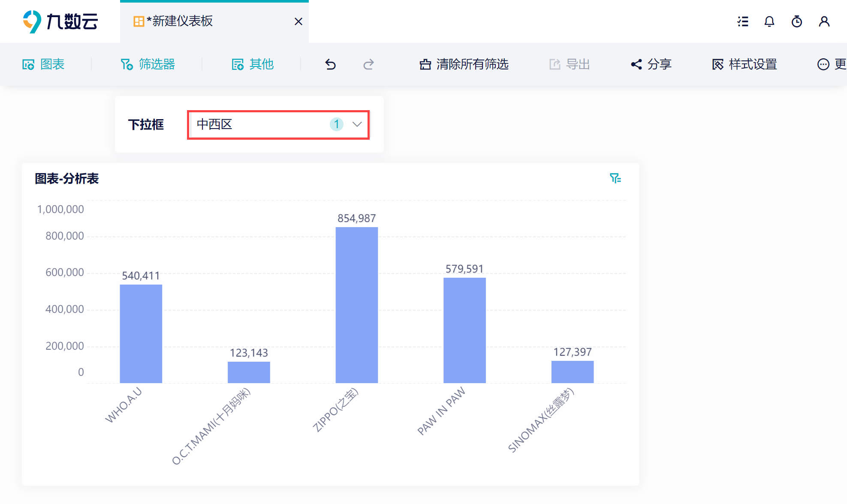The image size is (847, 504).
Task: Add a chart with 图表
Action: pyautogui.click(x=43, y=64)
